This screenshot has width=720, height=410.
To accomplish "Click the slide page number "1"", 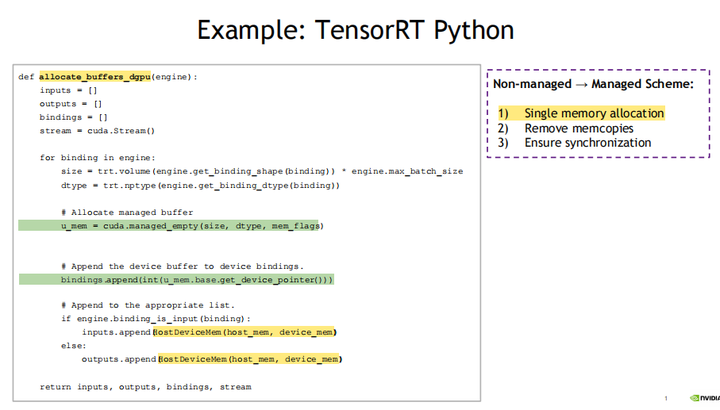I will tap(666, 399).
